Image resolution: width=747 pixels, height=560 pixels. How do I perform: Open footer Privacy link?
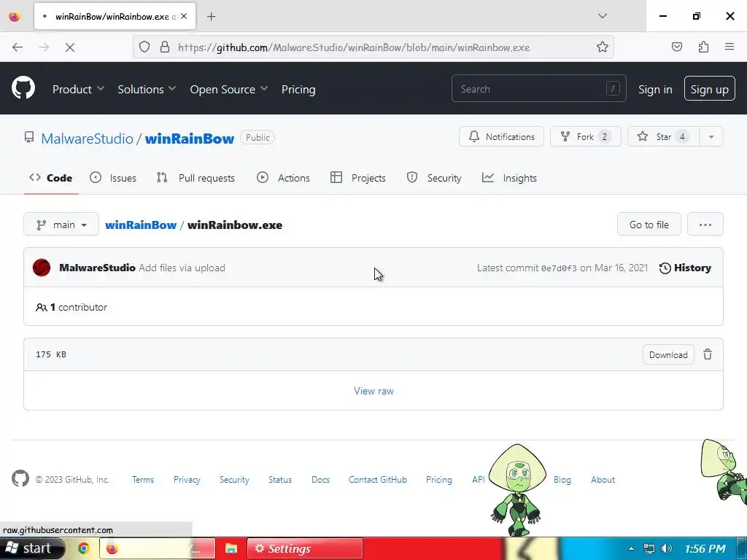[x=187, y=480]
